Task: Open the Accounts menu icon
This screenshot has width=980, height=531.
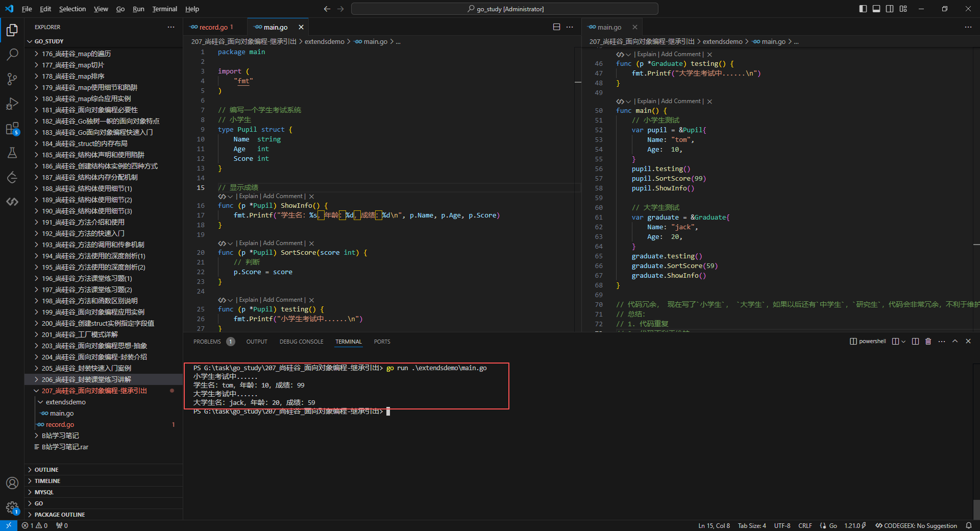Action: 12,483
